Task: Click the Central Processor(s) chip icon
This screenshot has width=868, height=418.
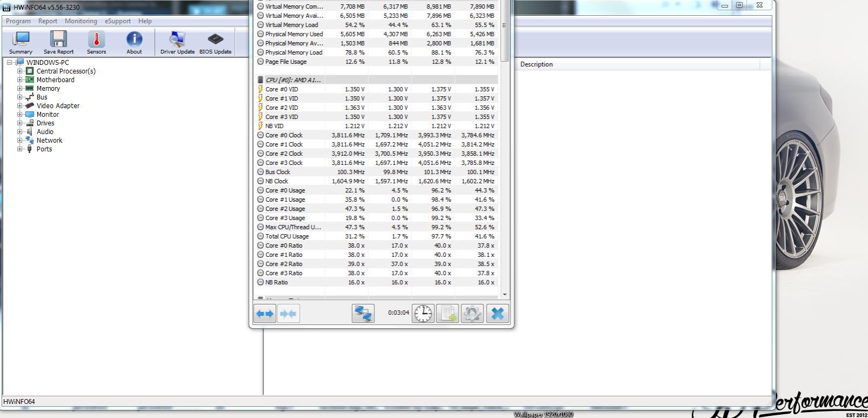Action: tap(30, 71)
